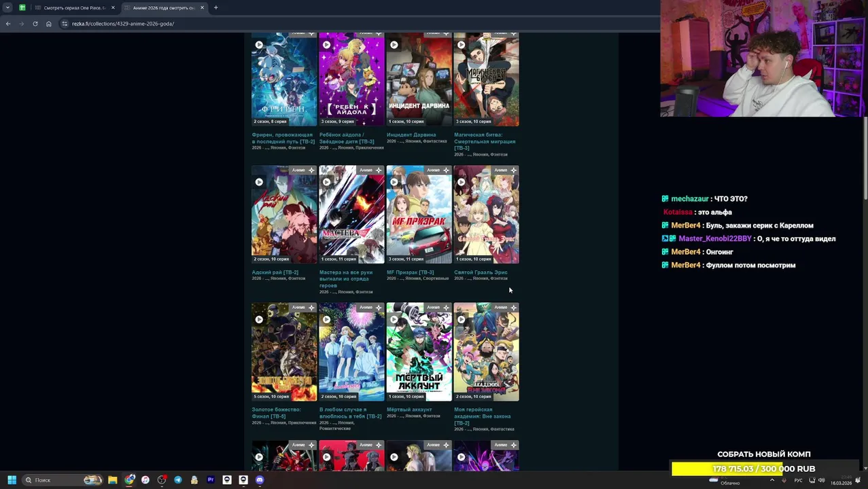Switch to the One Piece tab
Image resolution: width=868 pixels, height=489 pixels.
point(73,7)
